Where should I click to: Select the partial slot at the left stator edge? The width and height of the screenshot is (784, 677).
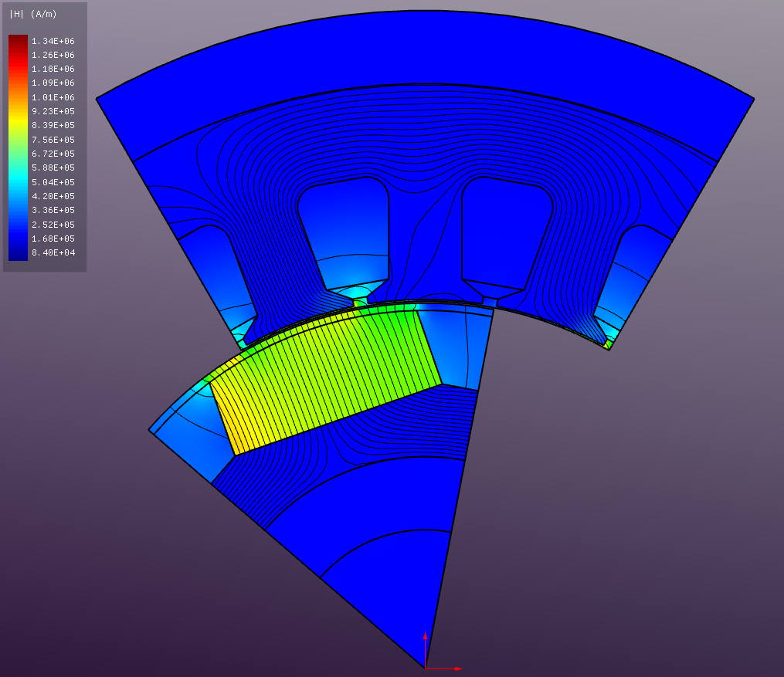pos(212,270)
